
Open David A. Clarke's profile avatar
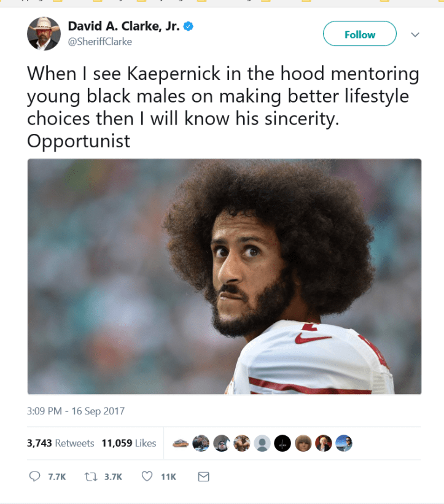point(44,33)
